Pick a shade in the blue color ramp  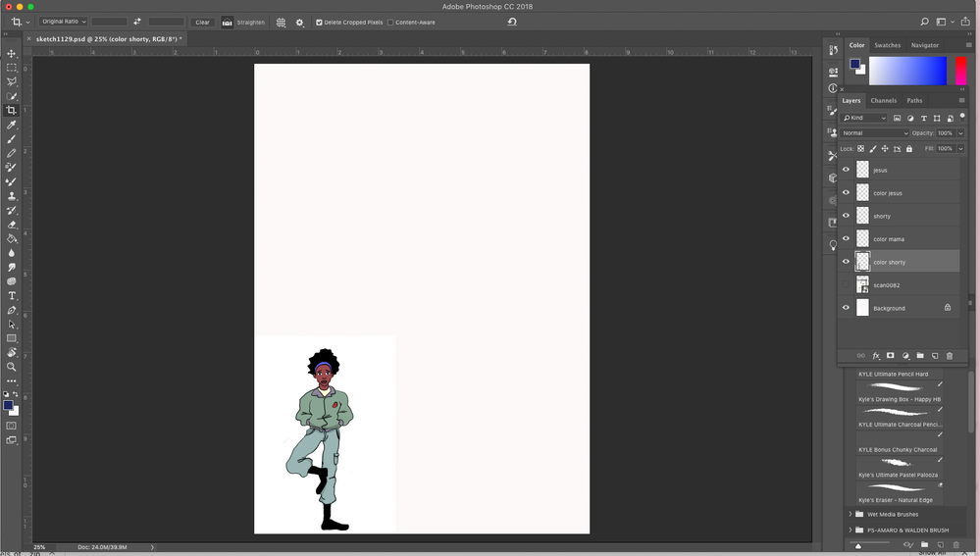click(907, 71)
